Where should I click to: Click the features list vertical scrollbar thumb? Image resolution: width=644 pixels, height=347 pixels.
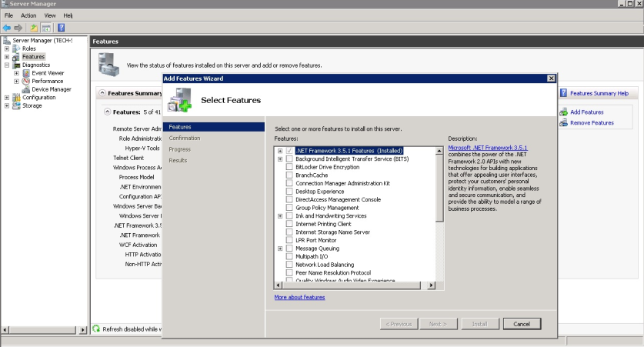pyautogui.click(x=439, y=188)
